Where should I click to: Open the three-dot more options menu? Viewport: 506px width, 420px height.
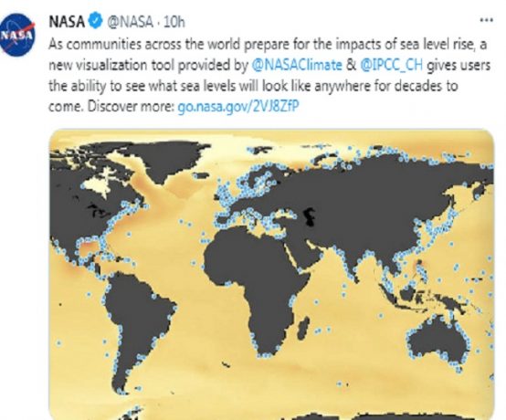click(486, 20)
